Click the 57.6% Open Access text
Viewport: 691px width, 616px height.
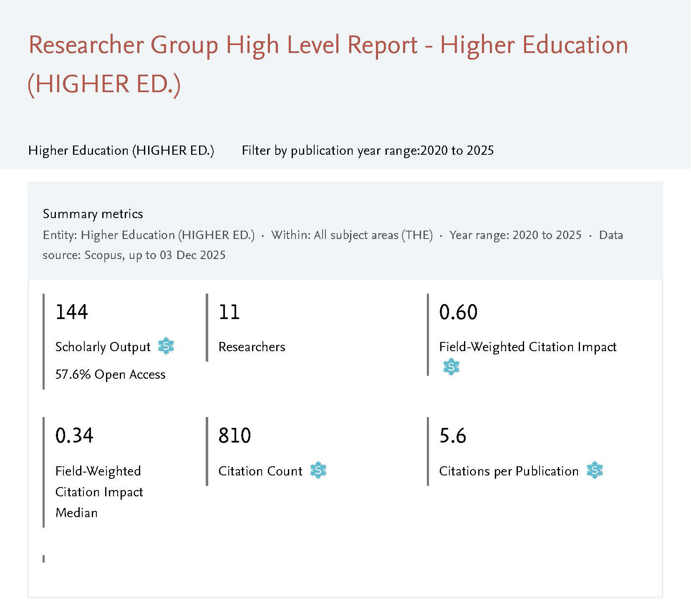110,375
